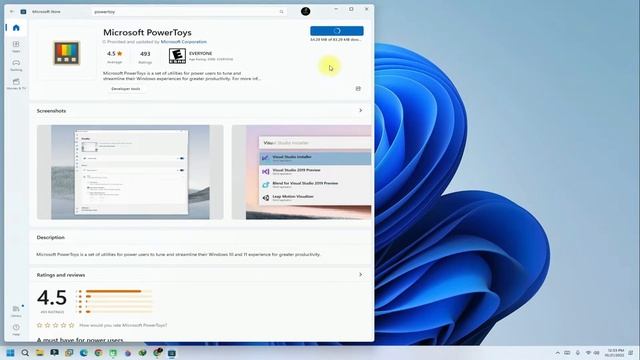Click the "Description" section heading
The height and width of the screenshot is (360, 640).
(x=51, y=237)
